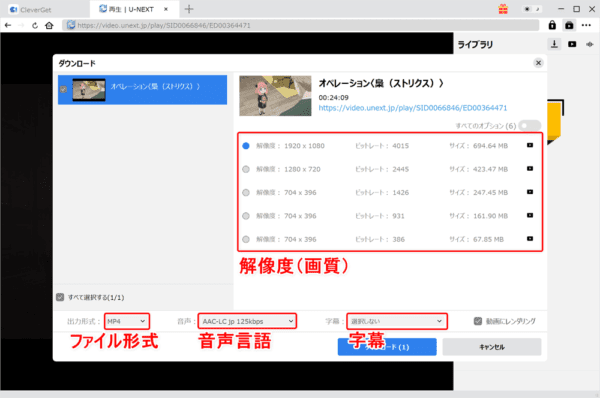Image resolution: width=600 pixels, height=398 pixels.
Task: Click the blue download button
Action: [387, 347]
